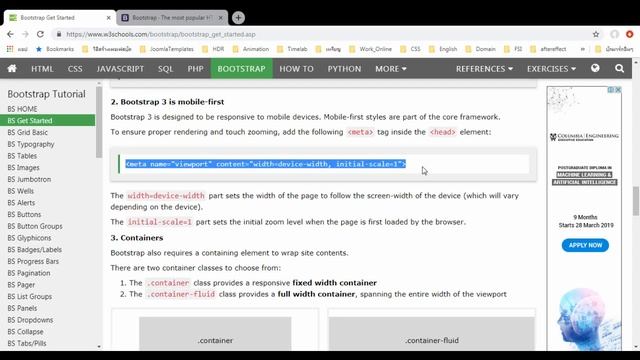Click the browser back arrow

pyautogui.click(x=10, y=34)
